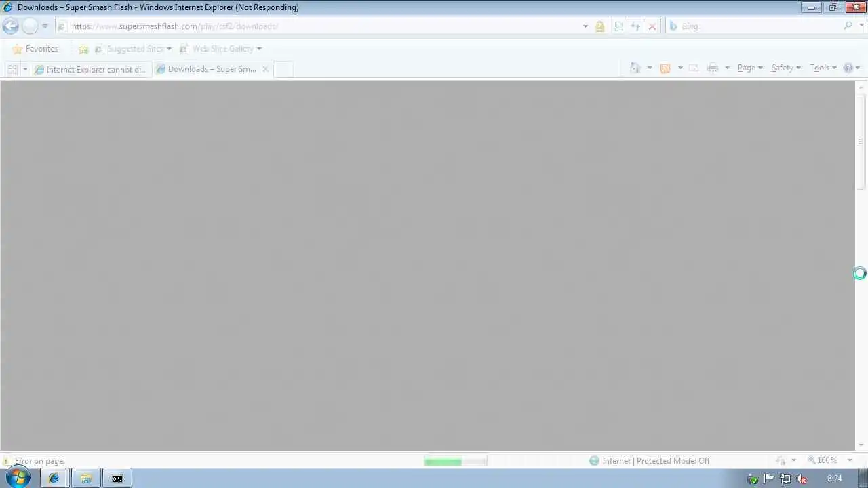Viewport: 868px width, 488px height.
Task: Click the green-check security tray icon
Action: tap(753, 479)
